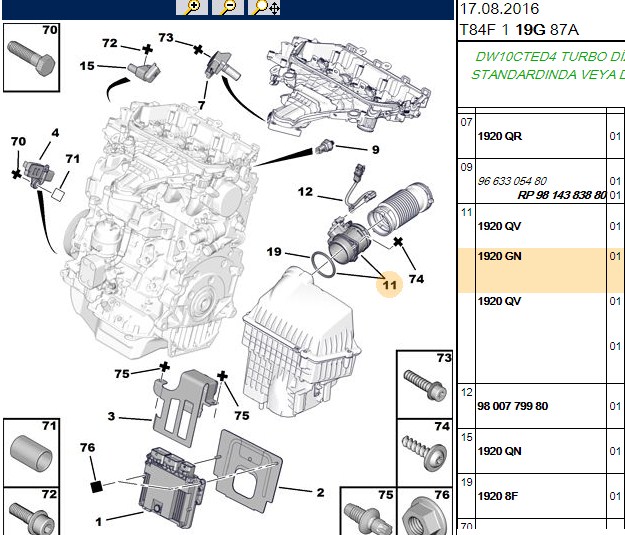This screenshot has width=625, height=535.
Task: Click reference 07 in parts table
Action: [466, 122]
